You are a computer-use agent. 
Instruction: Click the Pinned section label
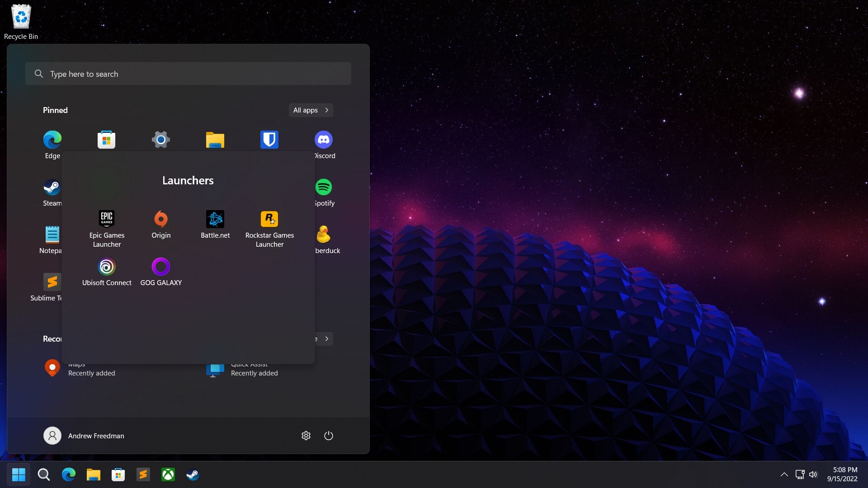click(x=55, y=110)
